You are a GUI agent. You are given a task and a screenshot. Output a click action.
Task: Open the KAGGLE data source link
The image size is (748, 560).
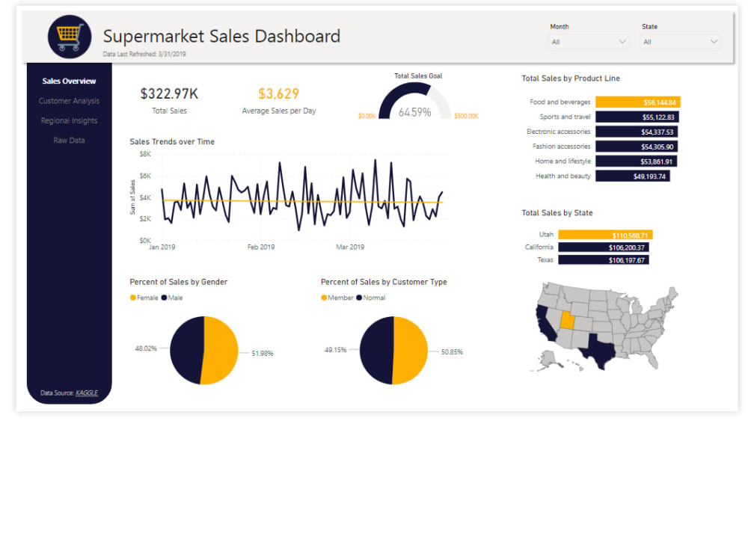pos(86,393)
